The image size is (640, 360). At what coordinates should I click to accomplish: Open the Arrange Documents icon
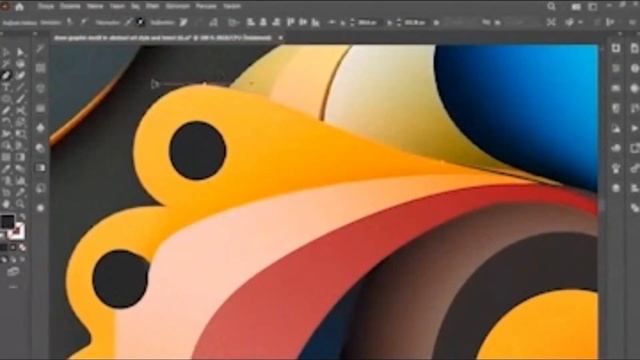point(576,7)
